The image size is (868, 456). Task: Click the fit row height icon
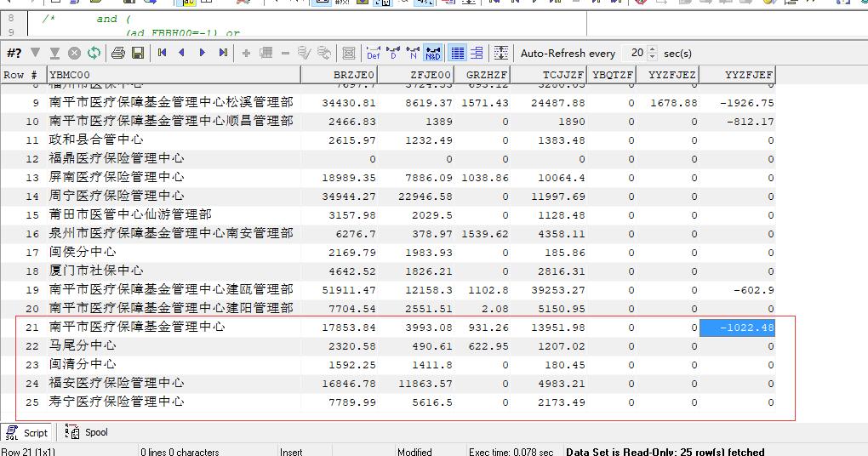pos(501,53)
